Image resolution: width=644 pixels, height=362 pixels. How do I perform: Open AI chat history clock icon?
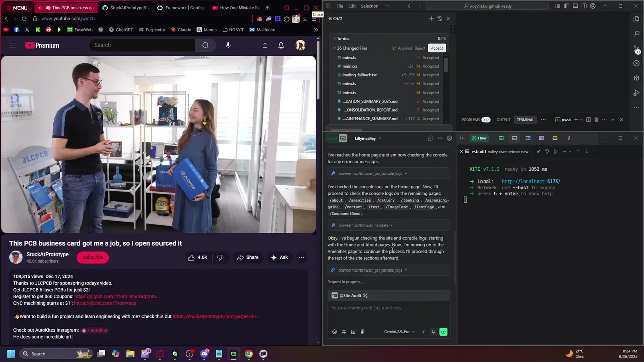tap(440, 19)
